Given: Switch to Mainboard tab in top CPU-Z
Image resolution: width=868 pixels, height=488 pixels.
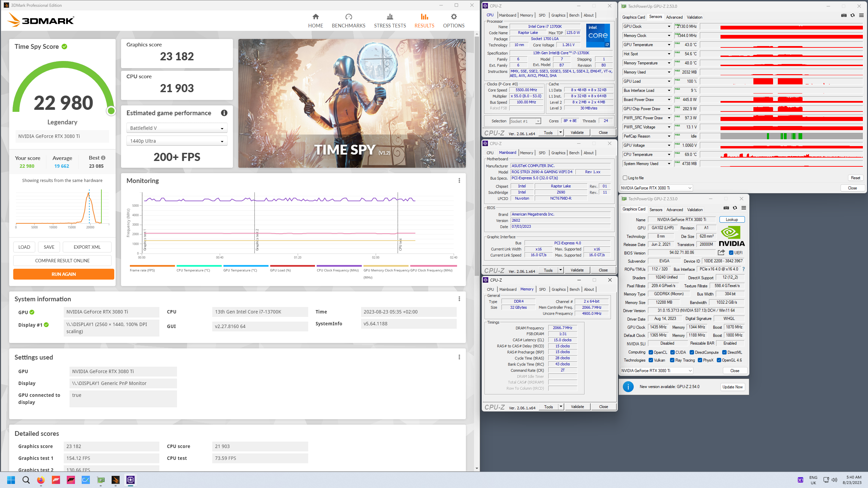Looking at the screenshot, I should coord(508,15).
